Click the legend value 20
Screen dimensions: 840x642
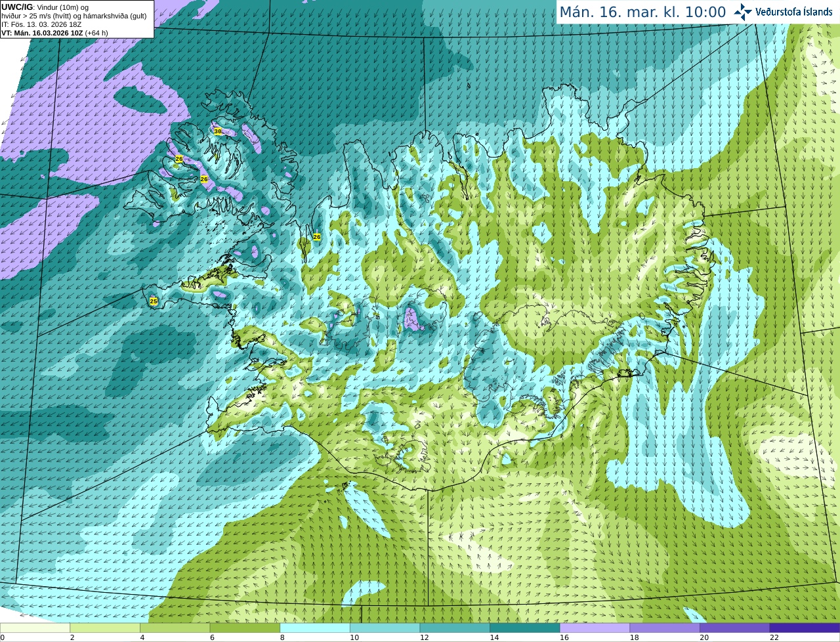coord(704,637)
